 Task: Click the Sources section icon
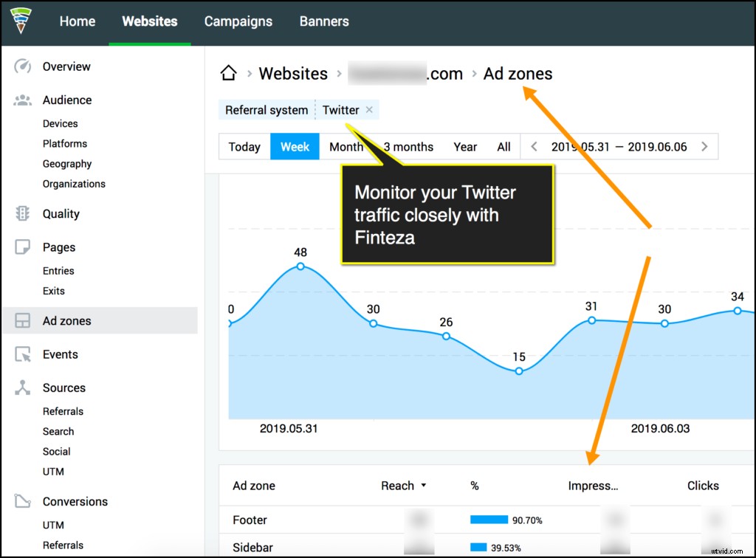[22, 387]
